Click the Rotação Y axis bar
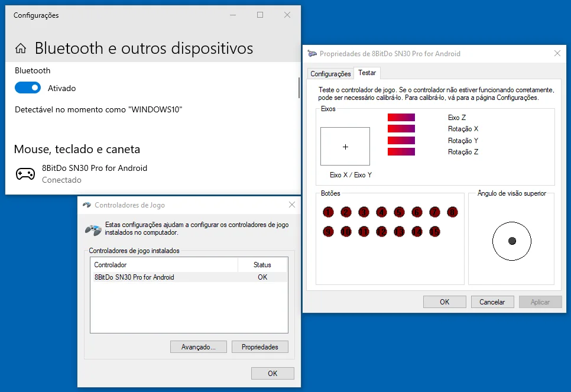 pyautogui.click(x=401, y=140)
